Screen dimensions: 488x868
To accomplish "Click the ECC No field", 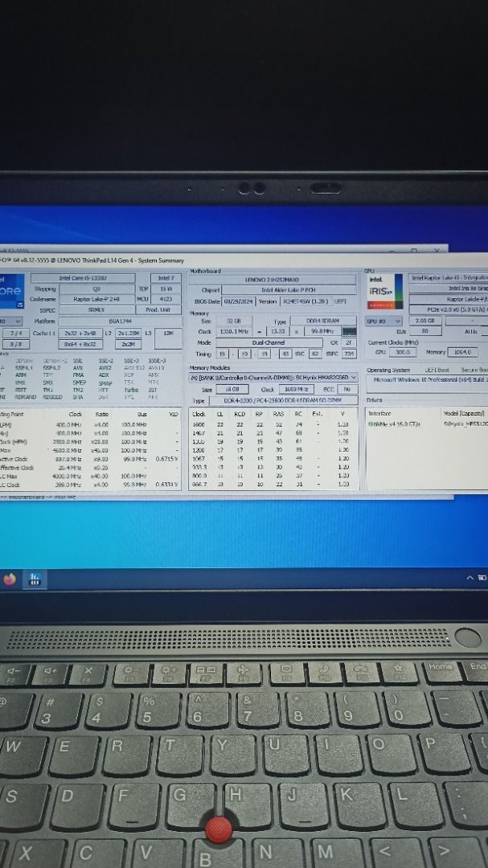I will click(347, 389).
